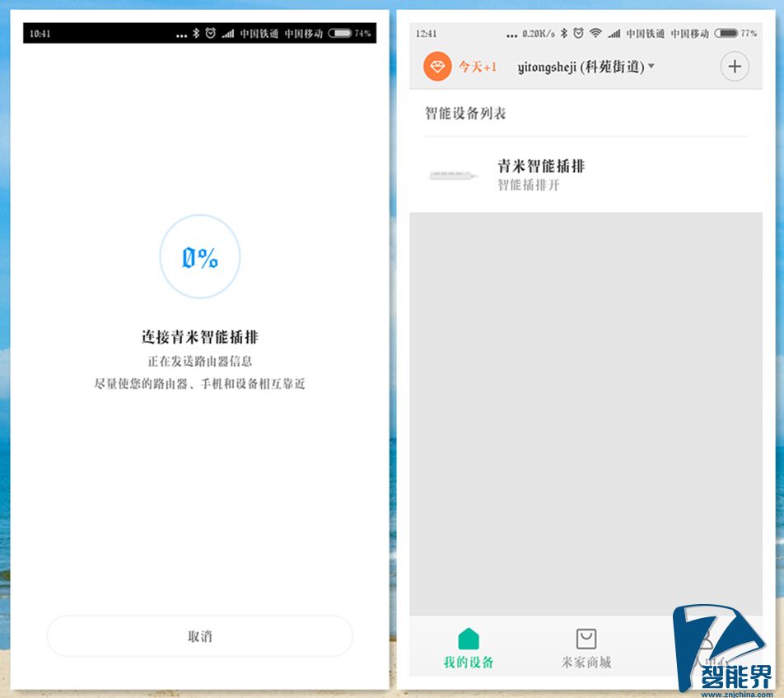Tap the signal bars icon in the 10:41 status bar

(228, 34)
